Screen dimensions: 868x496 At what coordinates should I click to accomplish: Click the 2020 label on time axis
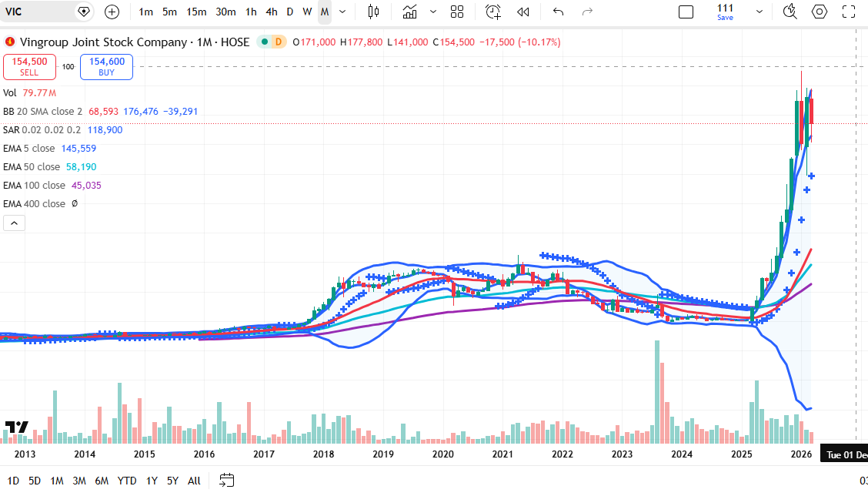coord(443,454)
